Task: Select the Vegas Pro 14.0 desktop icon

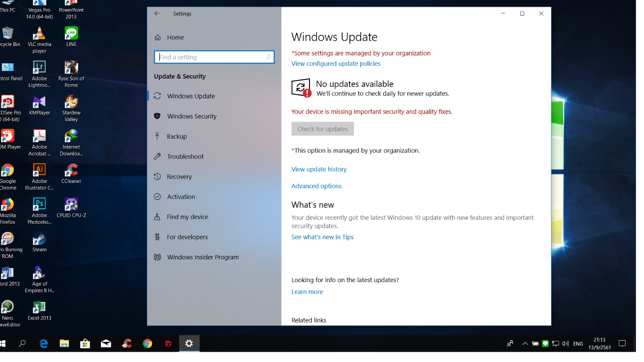Action: [39, 9]
